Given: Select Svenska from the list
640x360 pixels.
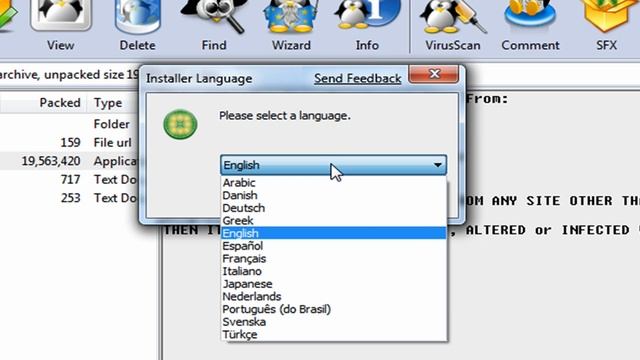Looking at the screenshot, I should pos(333,322).
